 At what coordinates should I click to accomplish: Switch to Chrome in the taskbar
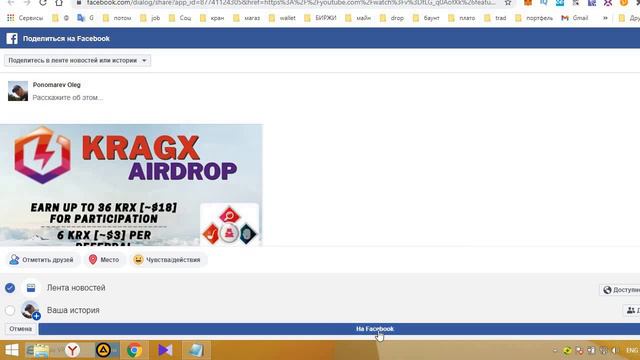[134, 350]
